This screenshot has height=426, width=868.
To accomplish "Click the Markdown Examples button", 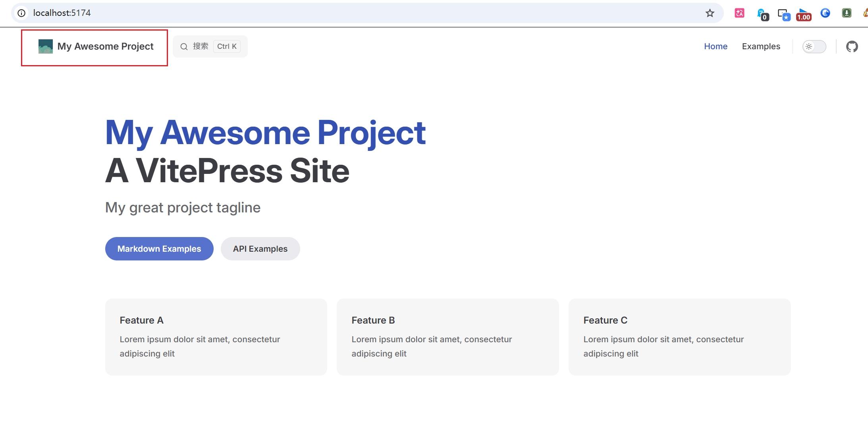I will click(x=159, y=249).
